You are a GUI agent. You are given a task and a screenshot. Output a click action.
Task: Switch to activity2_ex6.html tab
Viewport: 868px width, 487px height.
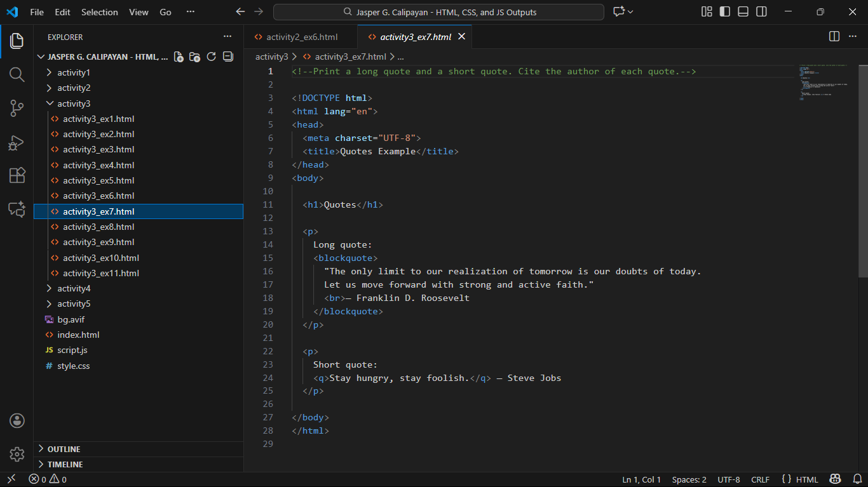(301, 37)
